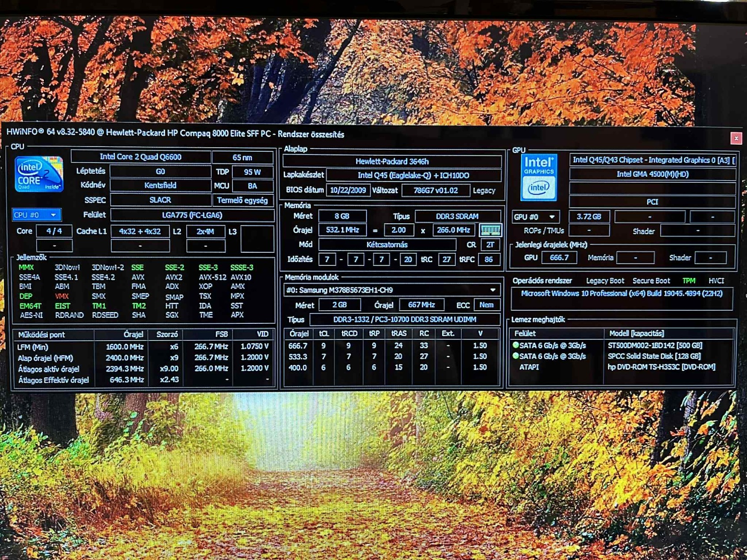Click the "95 W" TDP value
The width and height of the screenshot is (747, 560).
click(x=252, y=172)
